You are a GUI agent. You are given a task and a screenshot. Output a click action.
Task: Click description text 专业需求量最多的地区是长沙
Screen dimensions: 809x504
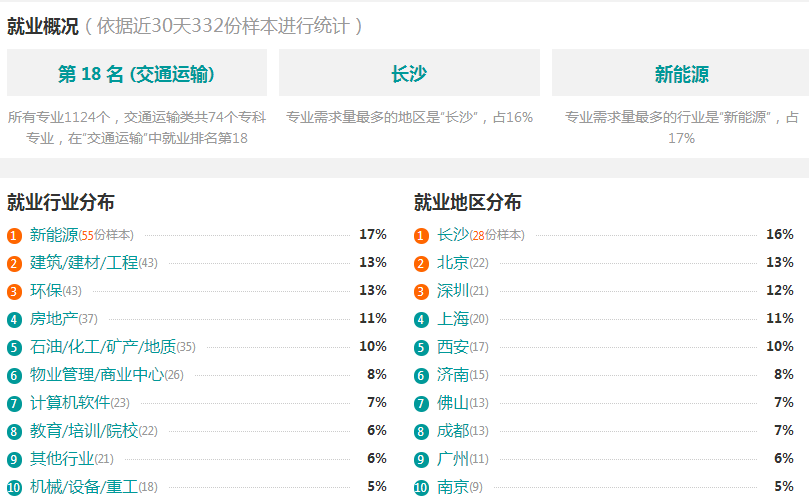coord(409,118)
